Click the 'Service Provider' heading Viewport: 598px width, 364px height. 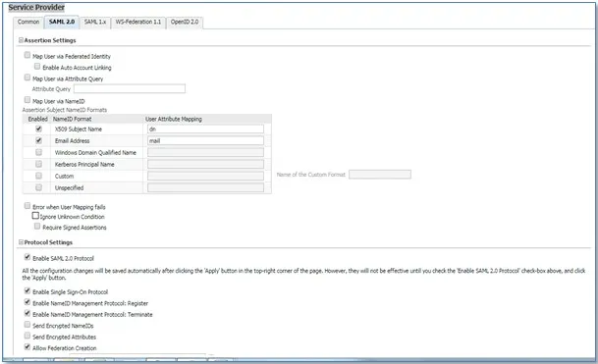[x=36, y=7]
